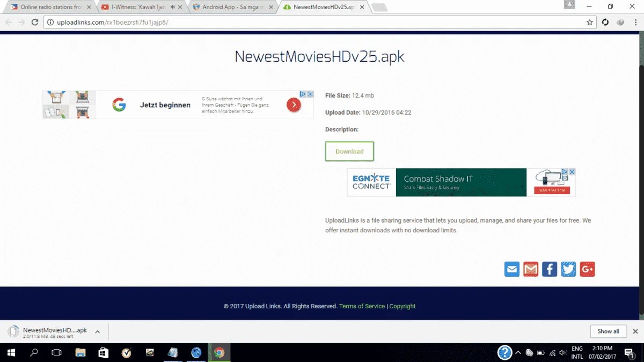Close the I-Witness tab
644x362 pixels.
point(180,8)
